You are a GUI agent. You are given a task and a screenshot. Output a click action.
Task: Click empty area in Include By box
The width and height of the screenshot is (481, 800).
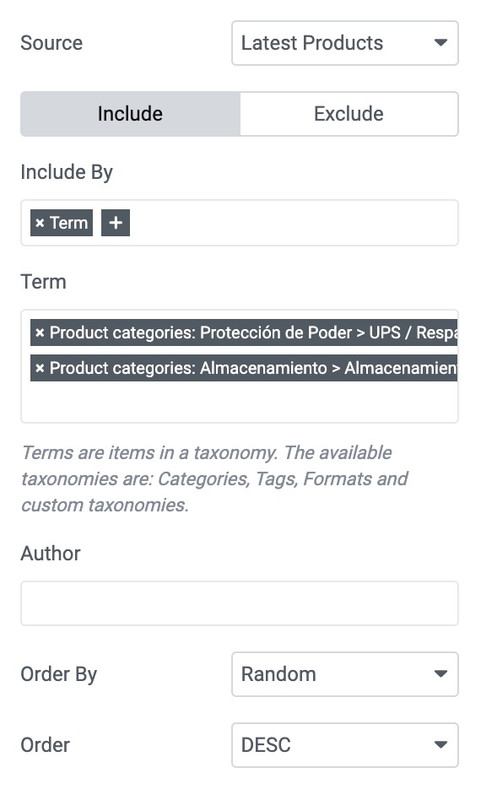pyautogui.click(x=293, y=223)
